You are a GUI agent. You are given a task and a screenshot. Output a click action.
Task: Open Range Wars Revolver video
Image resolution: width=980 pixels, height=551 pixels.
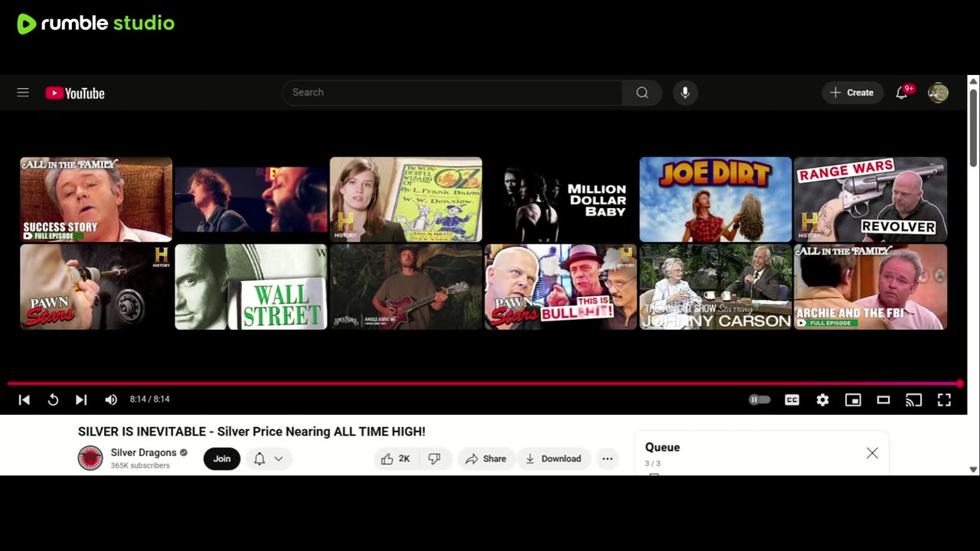tap(871, 200)
